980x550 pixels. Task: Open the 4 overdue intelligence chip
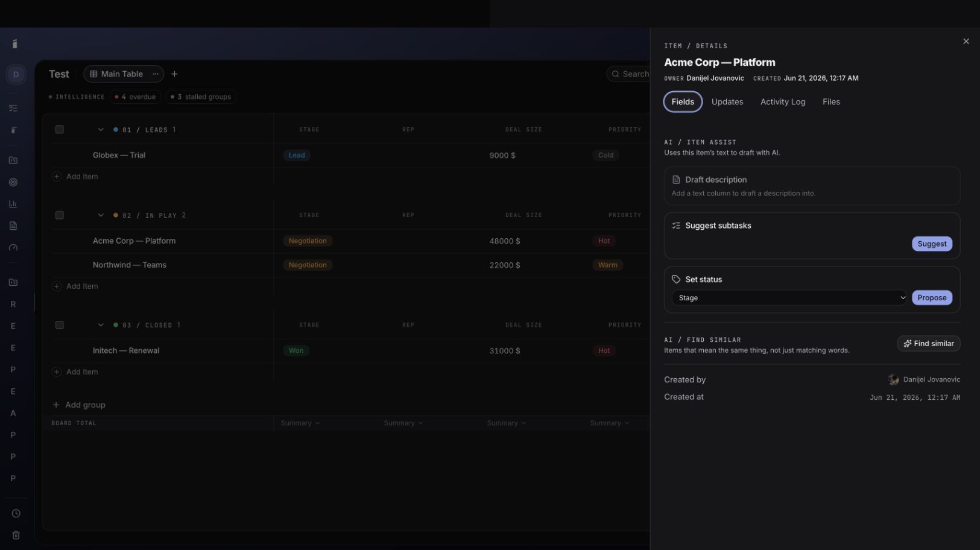coord(135,96)
